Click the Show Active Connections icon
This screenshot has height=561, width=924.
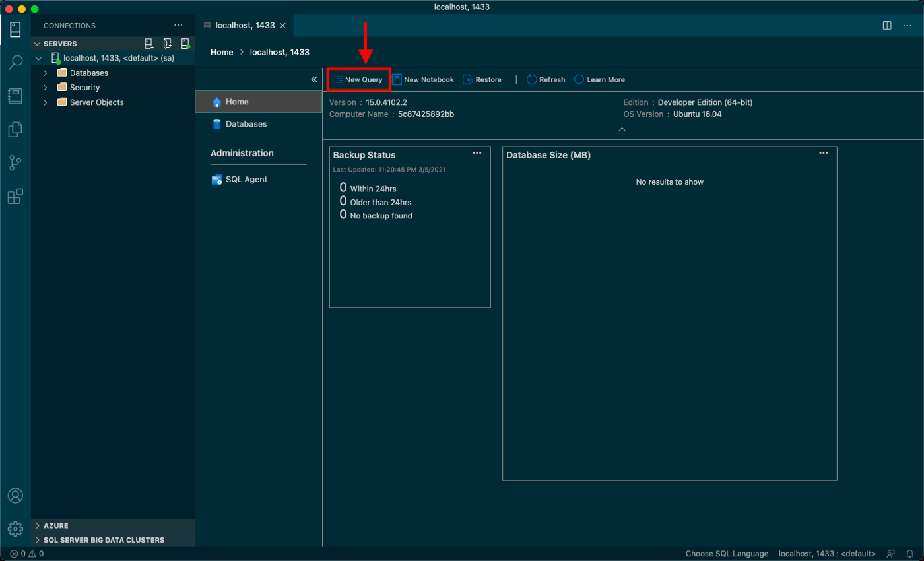185,44
